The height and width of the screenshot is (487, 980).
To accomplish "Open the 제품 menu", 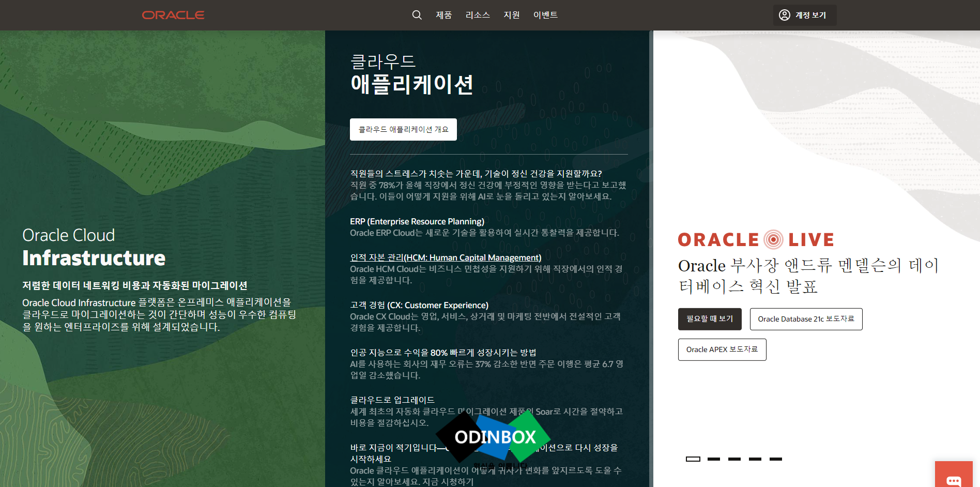I will point(443,15).
